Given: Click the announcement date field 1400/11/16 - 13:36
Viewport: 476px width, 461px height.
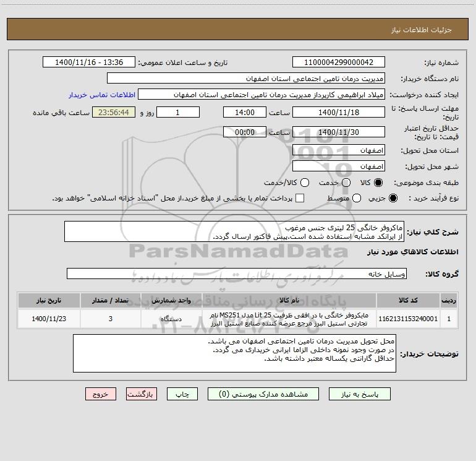Looking at the screenshot, I should coord(89,62).
